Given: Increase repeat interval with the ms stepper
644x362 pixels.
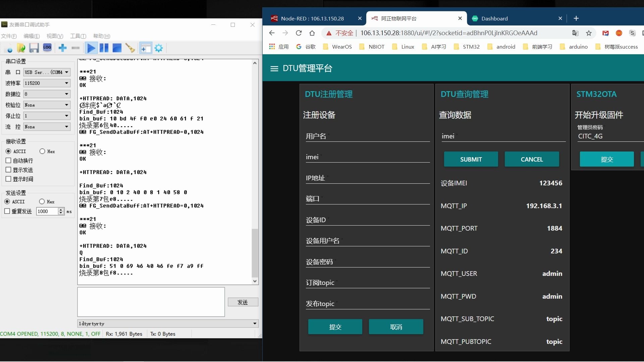Looking at the screenshot, I should 61,209.
